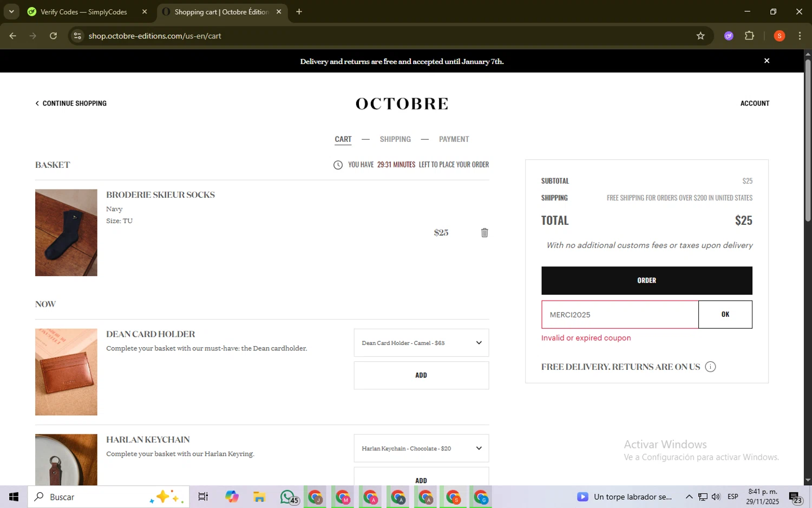This screenshot has height=508, width=812.
Task: Select the CART step
Action: 343,139
